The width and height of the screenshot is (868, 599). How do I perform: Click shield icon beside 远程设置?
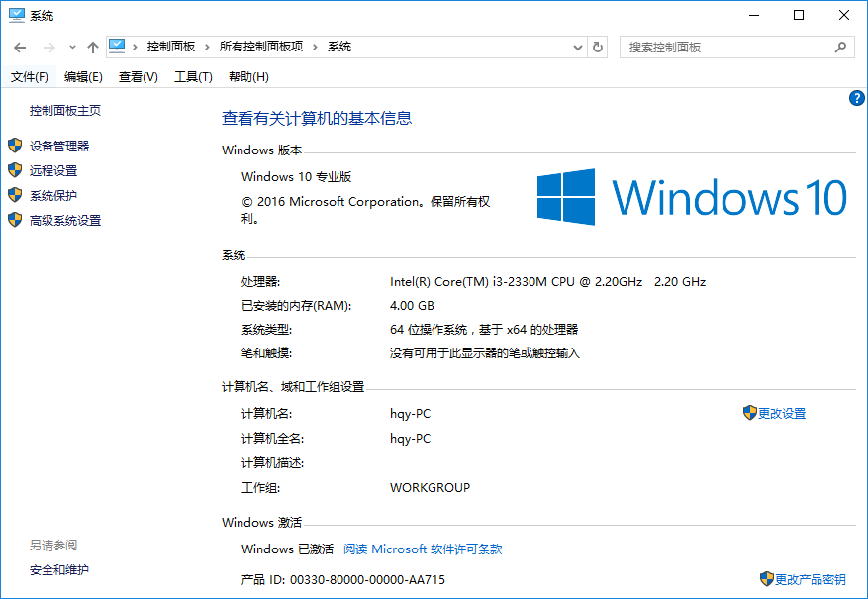point(15,170)
